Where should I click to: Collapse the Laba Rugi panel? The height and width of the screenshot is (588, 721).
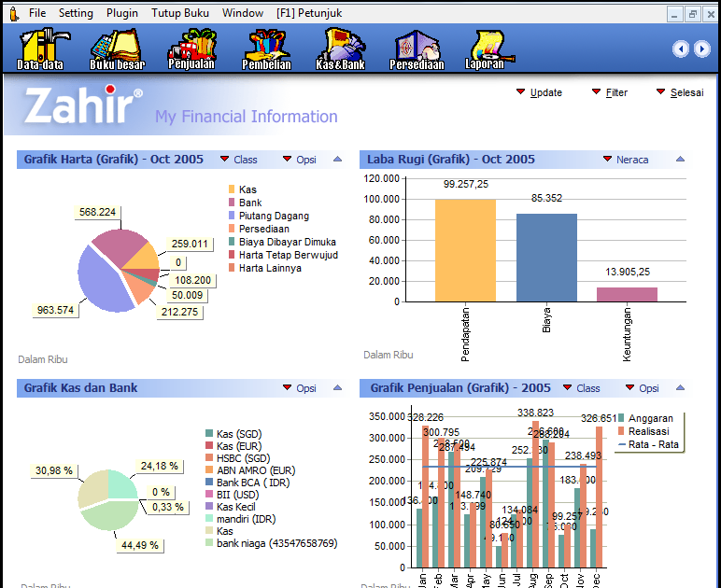[681, 159]
